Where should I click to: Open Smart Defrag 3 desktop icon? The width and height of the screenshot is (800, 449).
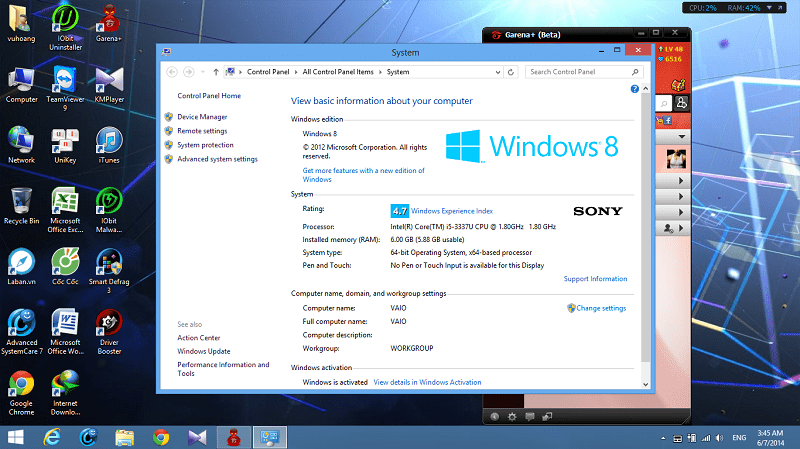[109, 270]
